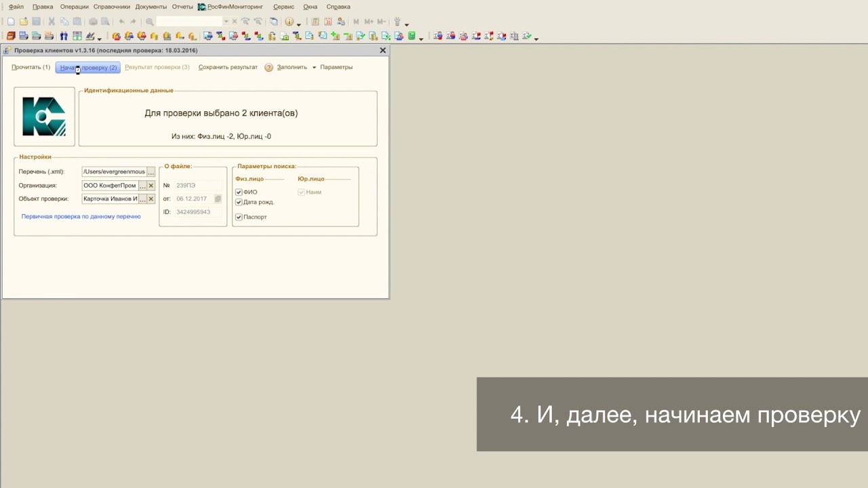Click the company logo image
This screenshot has width=868, height=488.
coord(44,117)
